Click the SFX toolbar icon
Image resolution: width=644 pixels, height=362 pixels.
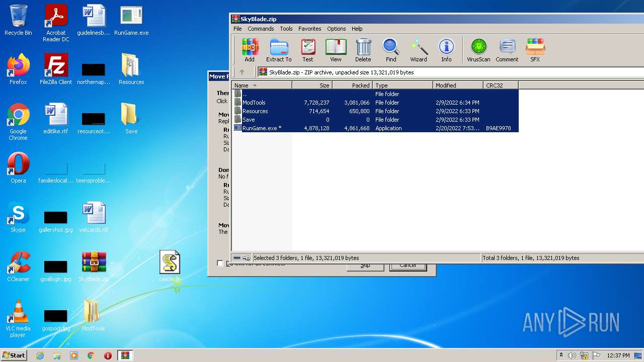(x=535, y=50)
